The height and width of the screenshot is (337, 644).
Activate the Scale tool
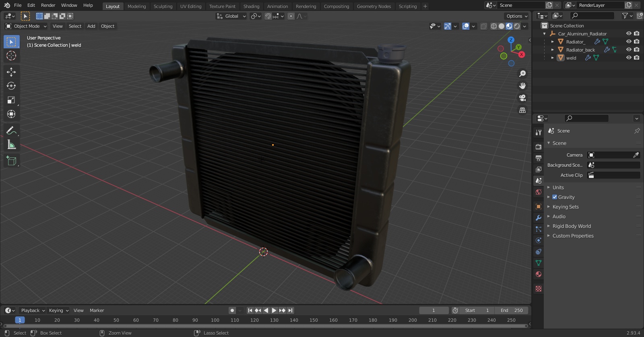coord(11,100)
